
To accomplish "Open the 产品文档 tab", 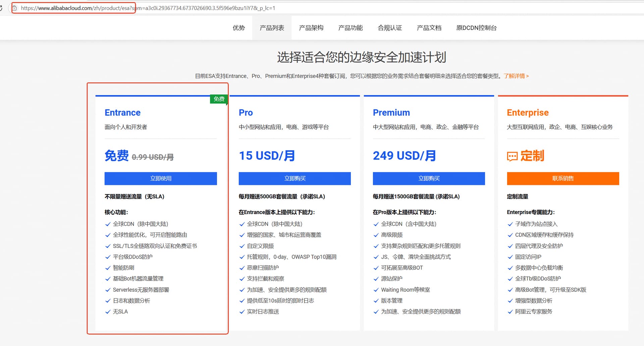I will pyautogui.click(x=429, y=28).
